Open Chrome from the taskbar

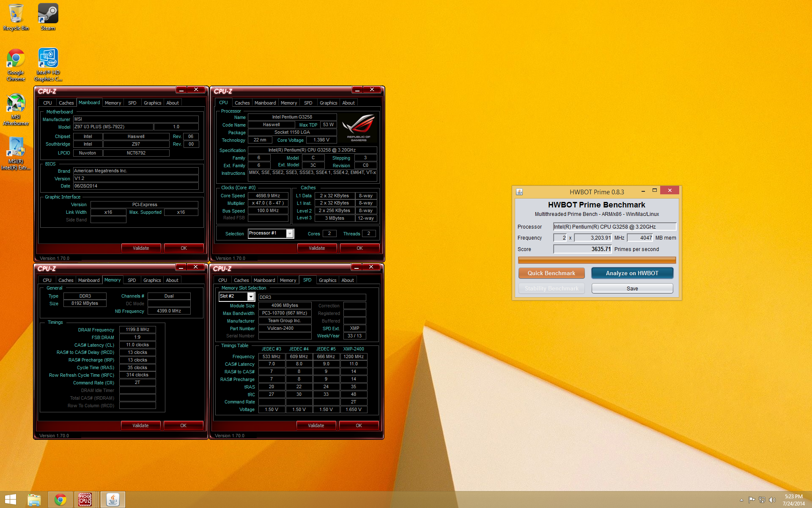coord(60,500)
